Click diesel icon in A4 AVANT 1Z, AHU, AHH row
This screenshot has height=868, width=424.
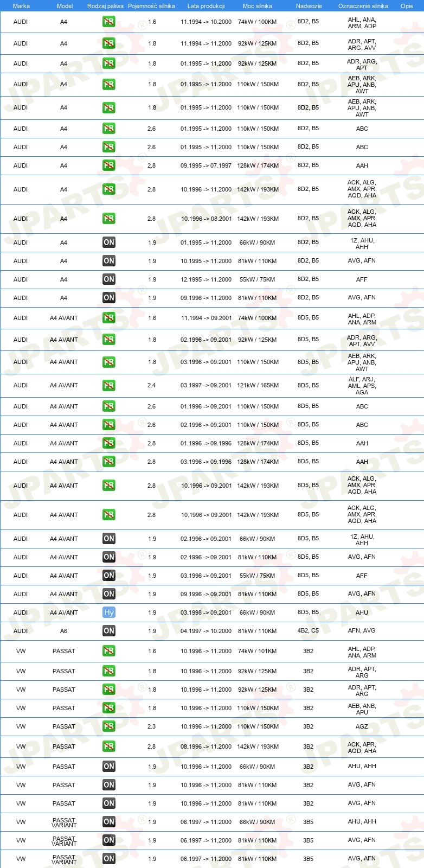(109, 539)
